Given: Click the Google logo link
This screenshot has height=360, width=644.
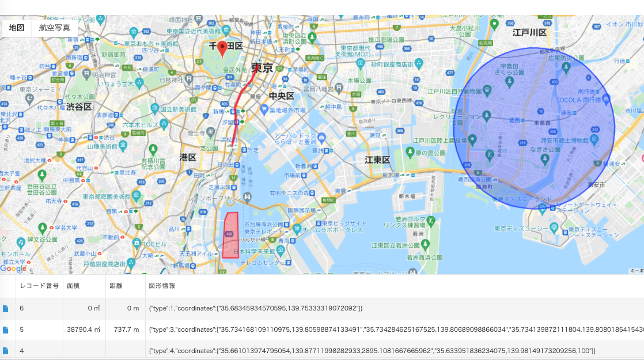Looking at the screenshot, I should click(14, 268).
